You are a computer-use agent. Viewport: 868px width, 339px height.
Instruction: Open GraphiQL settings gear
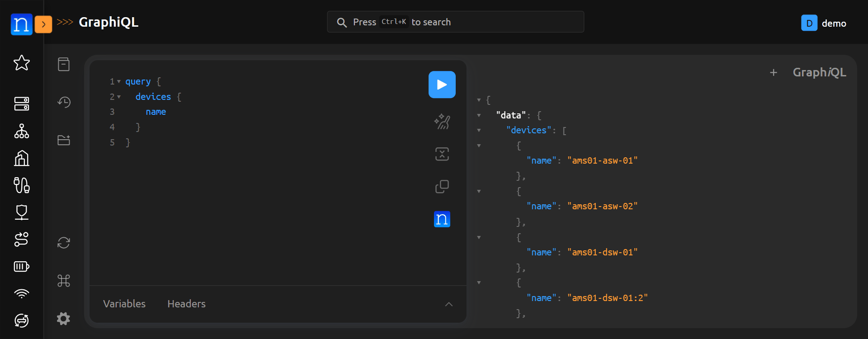pyautogui.click(x=64, y=319)
